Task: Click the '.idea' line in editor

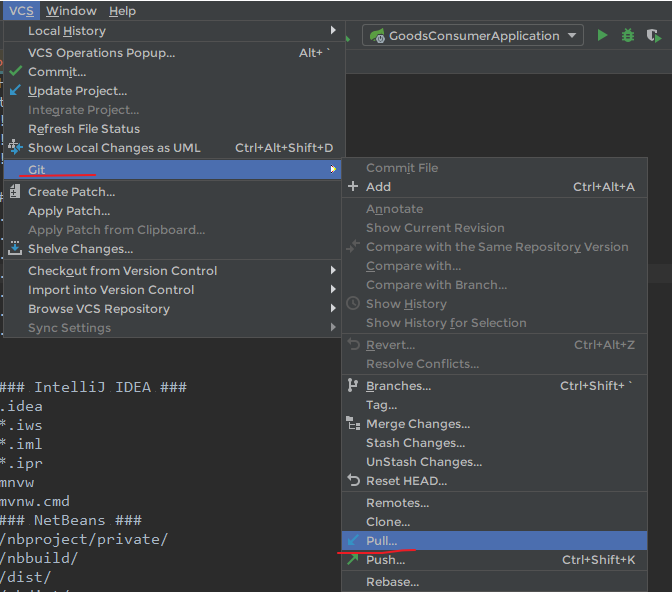Action: point(21,406)
